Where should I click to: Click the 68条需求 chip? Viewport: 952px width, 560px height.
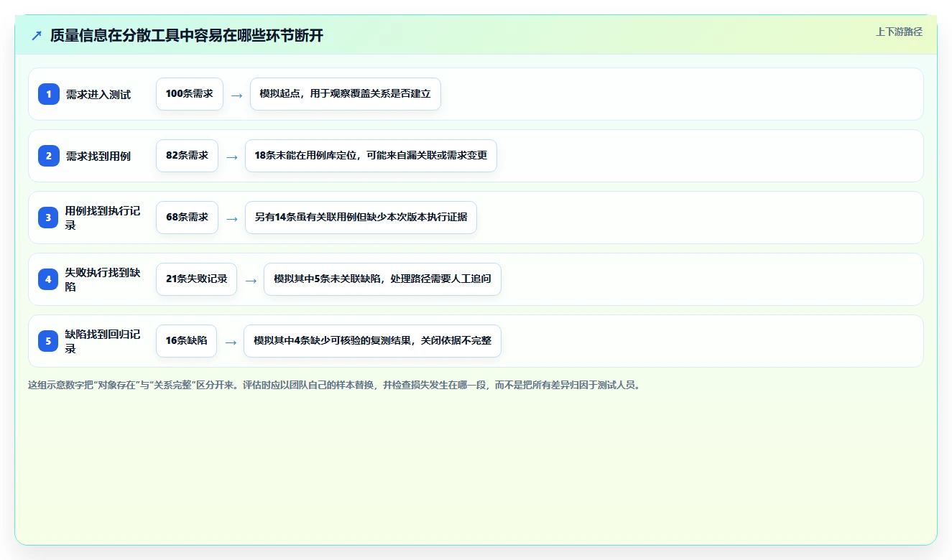[x=187, y=218]
